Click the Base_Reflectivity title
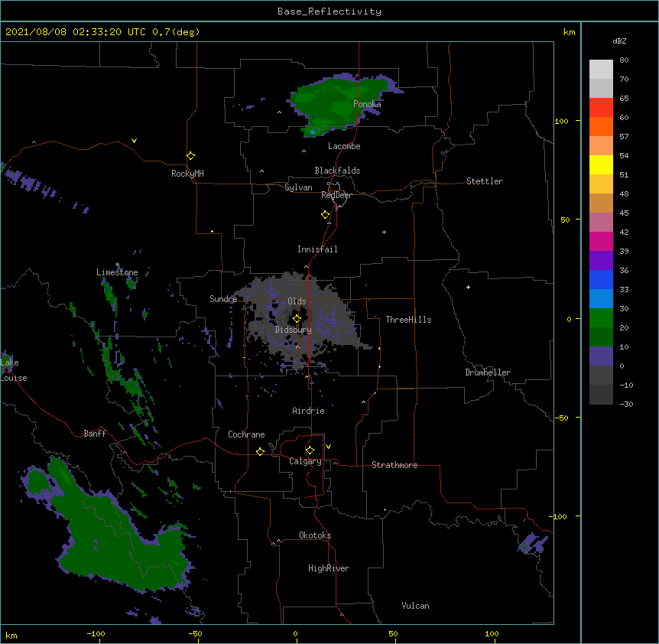 tap(329, 11)
